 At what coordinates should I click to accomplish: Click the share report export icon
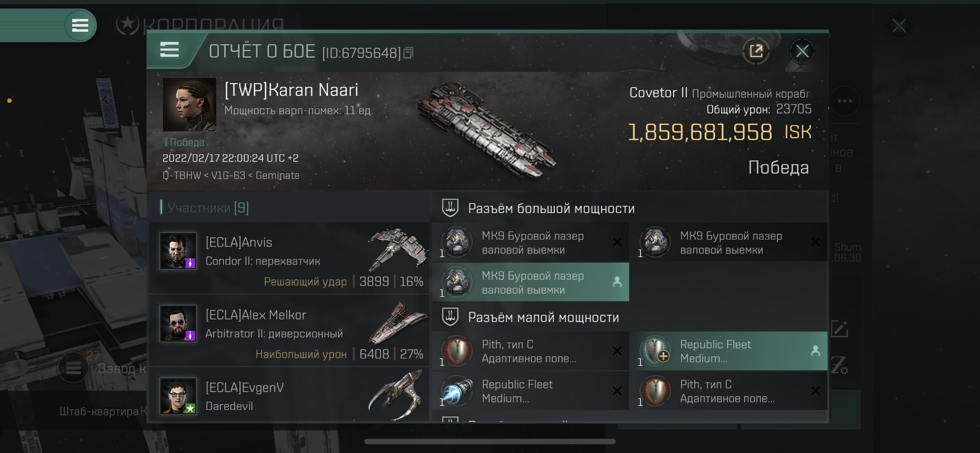coord(755,51)
